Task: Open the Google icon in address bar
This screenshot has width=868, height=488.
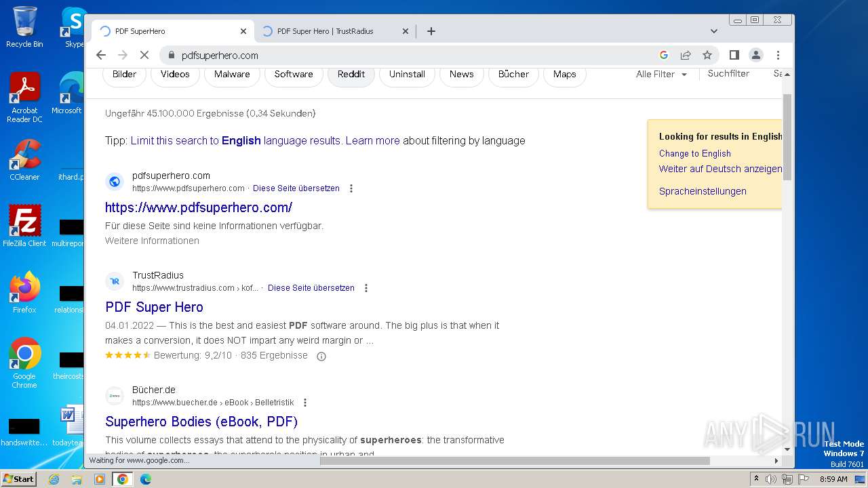Action: [x=664, y=55]
